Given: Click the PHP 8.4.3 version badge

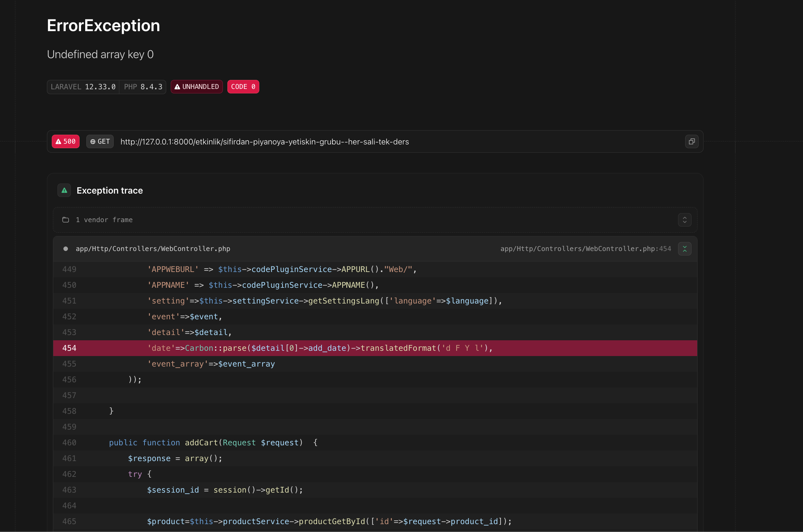Looking at the screenshot, I should tap(143, 87).
